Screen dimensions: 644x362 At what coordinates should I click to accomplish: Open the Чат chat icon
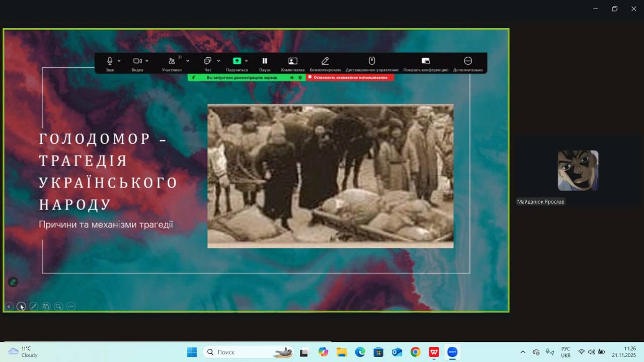(207, 61)
